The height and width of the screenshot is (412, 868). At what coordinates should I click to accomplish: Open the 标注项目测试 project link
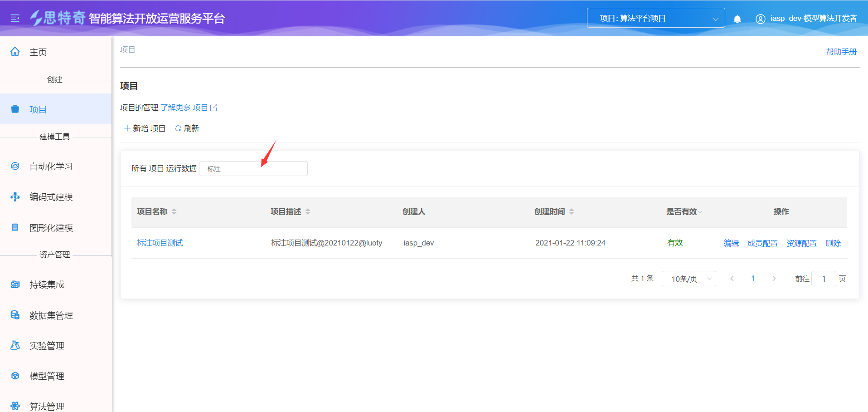pos(160,243)
